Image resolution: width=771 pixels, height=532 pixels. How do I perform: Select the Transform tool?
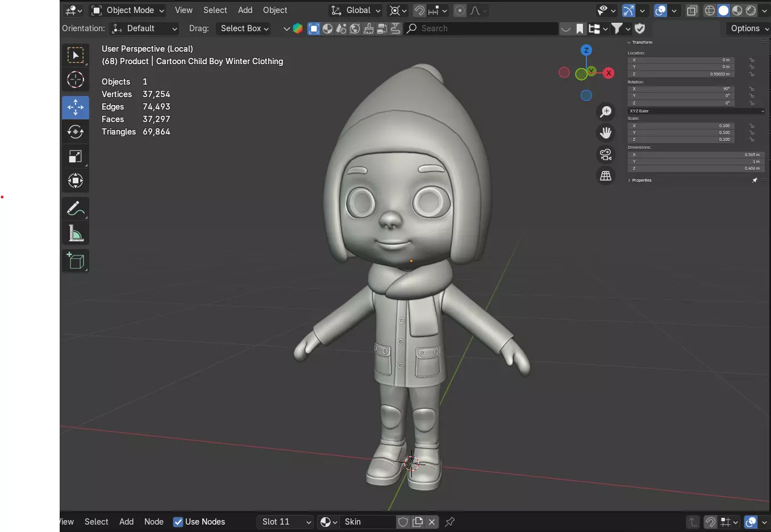76,181
